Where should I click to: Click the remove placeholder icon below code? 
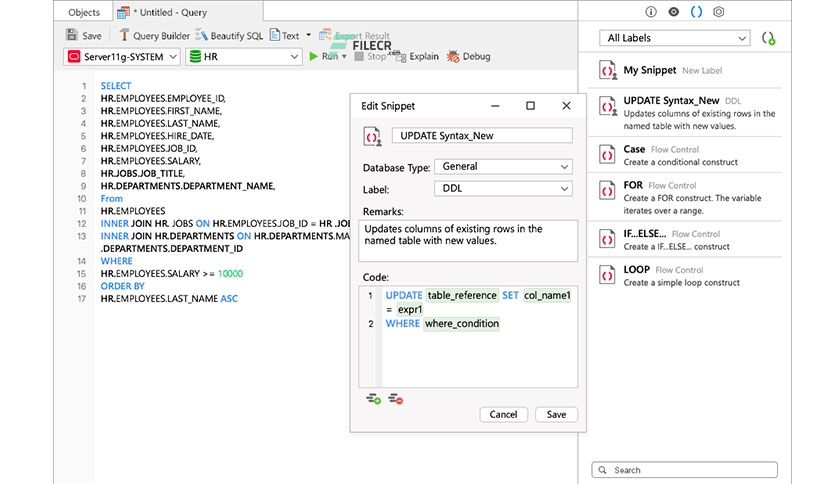click(x=395, y=399)
